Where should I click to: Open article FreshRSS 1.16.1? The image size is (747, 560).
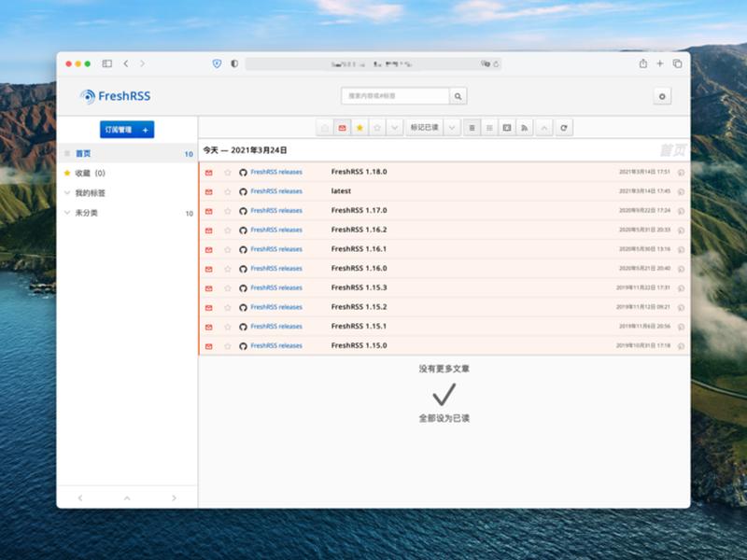(x=359, y=249)
